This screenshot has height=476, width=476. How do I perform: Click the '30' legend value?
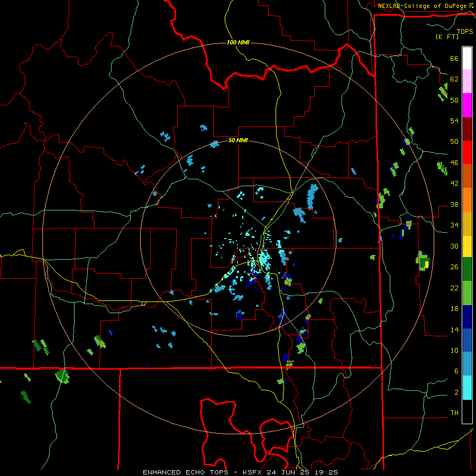[454, 246]
